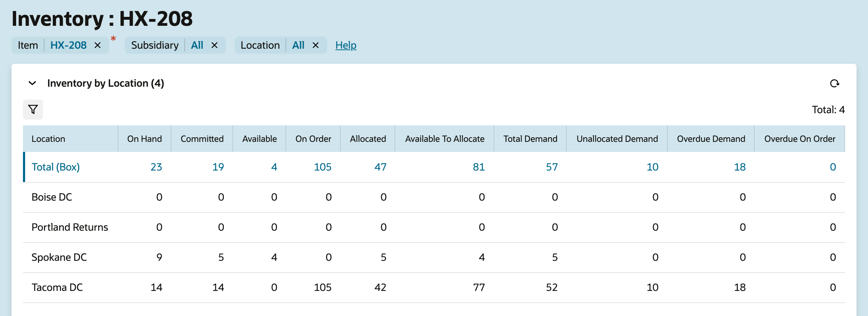
Task: Select the Spokane DC row
Action: coord(434,258)
